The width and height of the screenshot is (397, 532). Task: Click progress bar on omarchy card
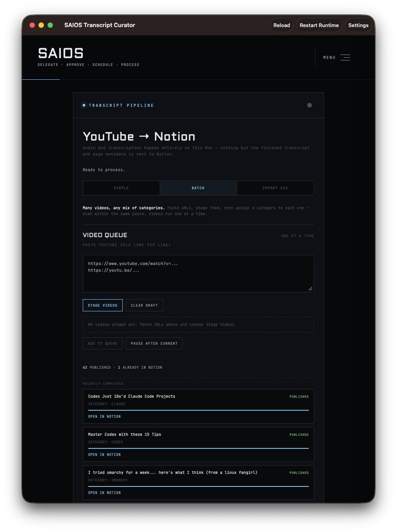click(198, 486)
